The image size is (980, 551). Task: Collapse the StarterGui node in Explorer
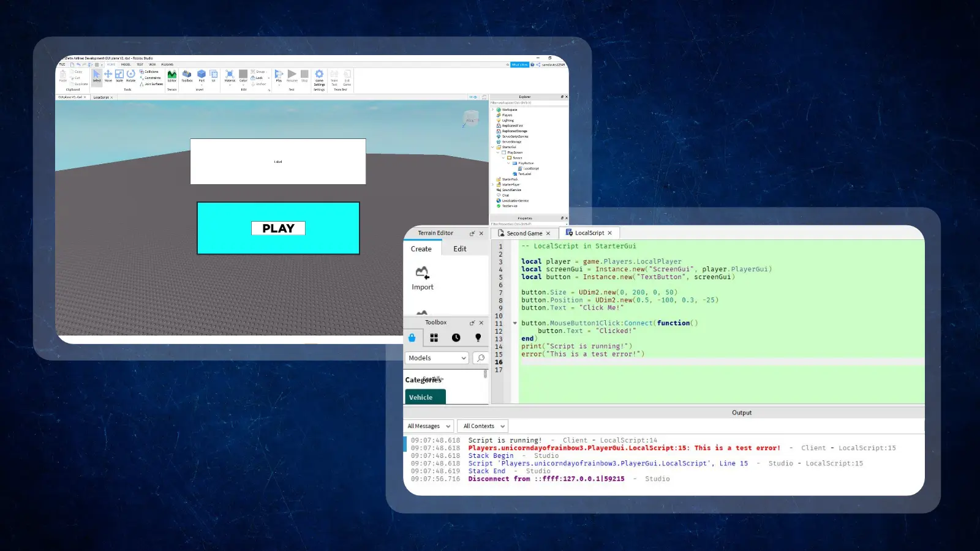pyautogui.click(x=492, y=147)
